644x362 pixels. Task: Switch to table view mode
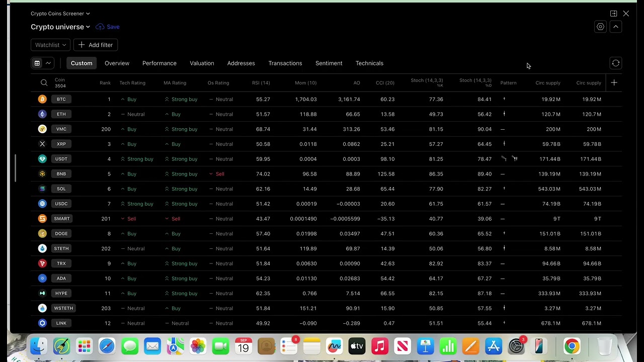pyautogui.click(x=37, y=63)
